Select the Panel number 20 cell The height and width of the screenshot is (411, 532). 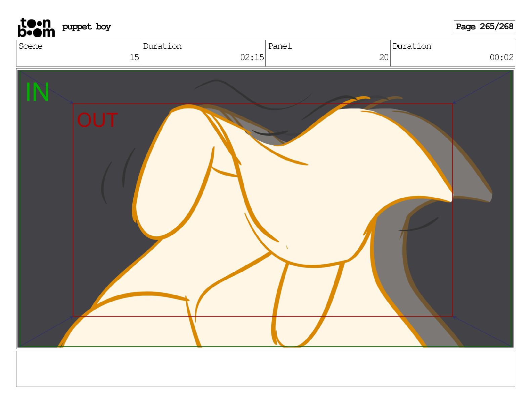click(328, 53)
